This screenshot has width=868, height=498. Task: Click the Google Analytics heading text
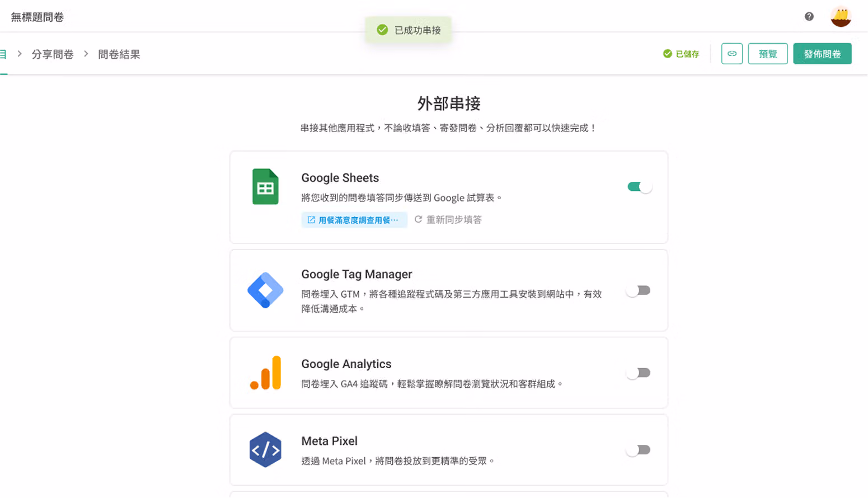point(346,364)
